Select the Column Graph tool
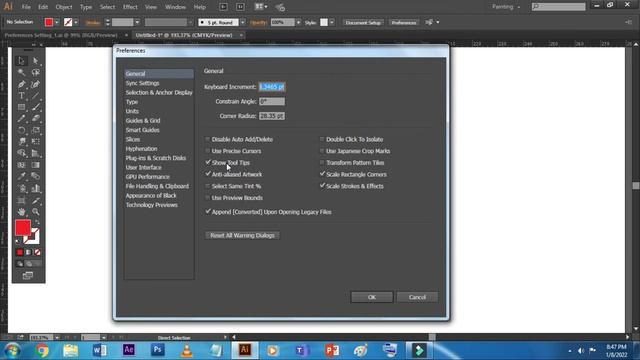 point(36,188)
